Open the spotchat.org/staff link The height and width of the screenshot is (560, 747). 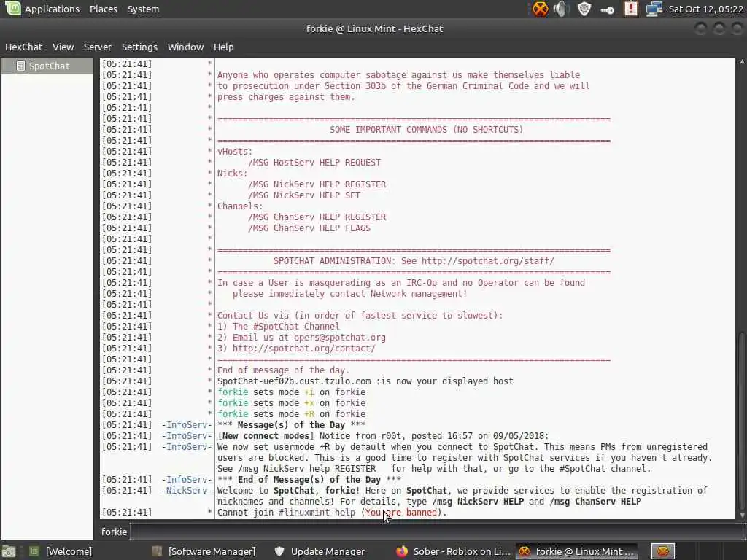click(x=488, y=260)
